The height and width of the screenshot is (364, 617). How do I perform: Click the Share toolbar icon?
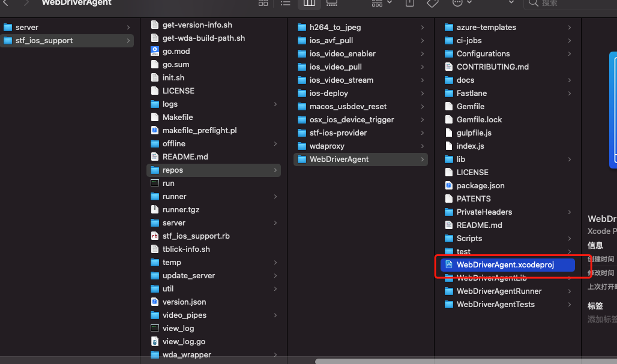click(410, 3)
